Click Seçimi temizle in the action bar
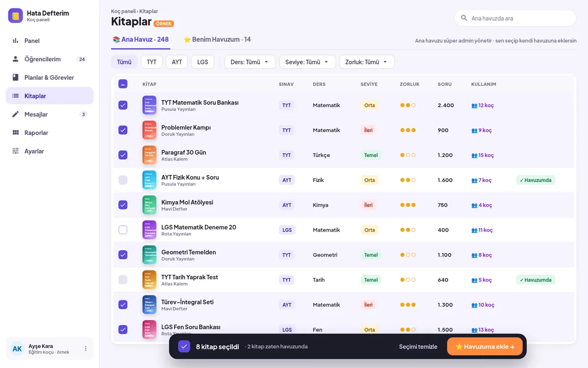The image size is (588, 368). 418,346
